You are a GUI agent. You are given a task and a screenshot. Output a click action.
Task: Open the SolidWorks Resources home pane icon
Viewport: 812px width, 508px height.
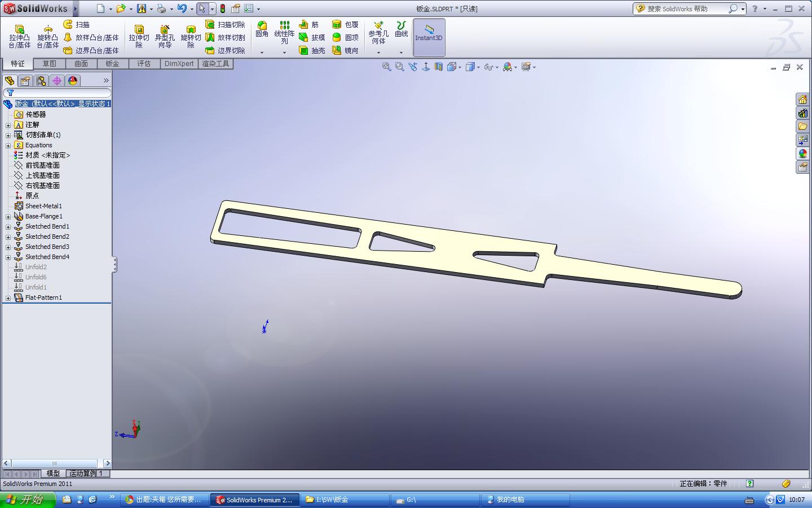pyautogui.click(x=802, y=99)
